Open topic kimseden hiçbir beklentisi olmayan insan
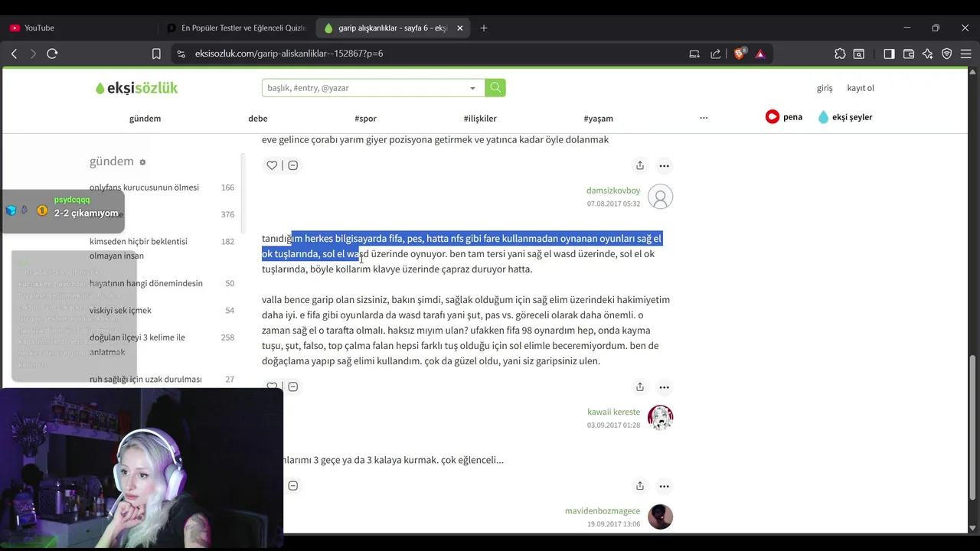The height and width of the screenshot is (551, 980). click(139, 249)
